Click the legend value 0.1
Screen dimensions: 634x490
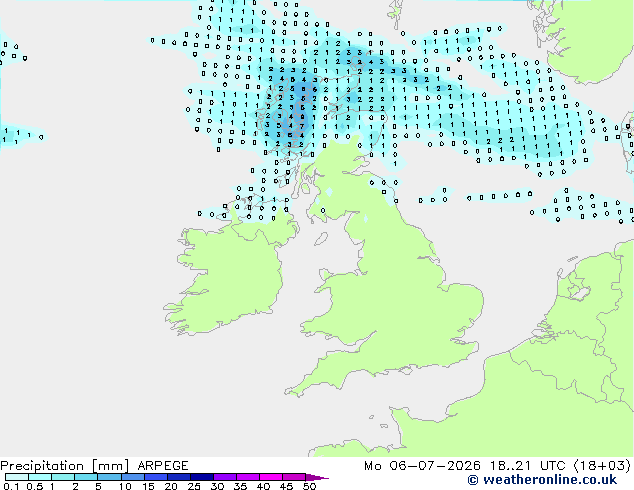[11, 486]
